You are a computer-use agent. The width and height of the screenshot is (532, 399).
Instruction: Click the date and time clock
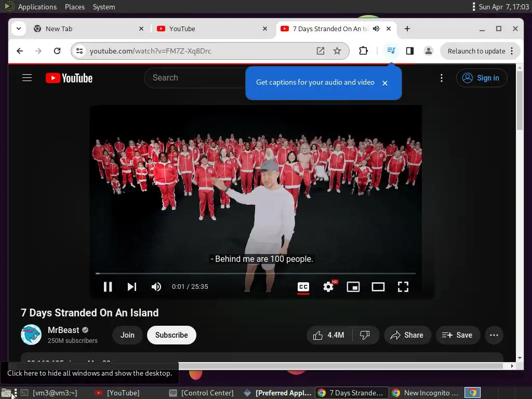(503, 7)
